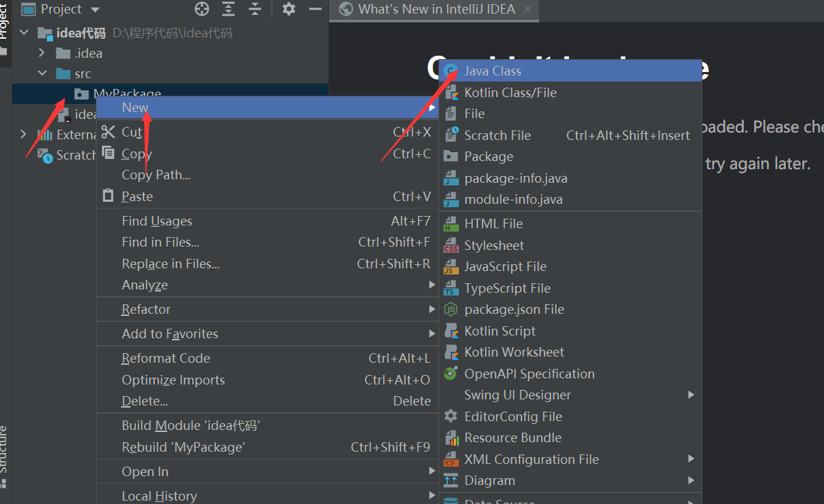Click the Java Class icon in submenu
The height and width of the screenshot is (504, 824).
pos(451,71)
